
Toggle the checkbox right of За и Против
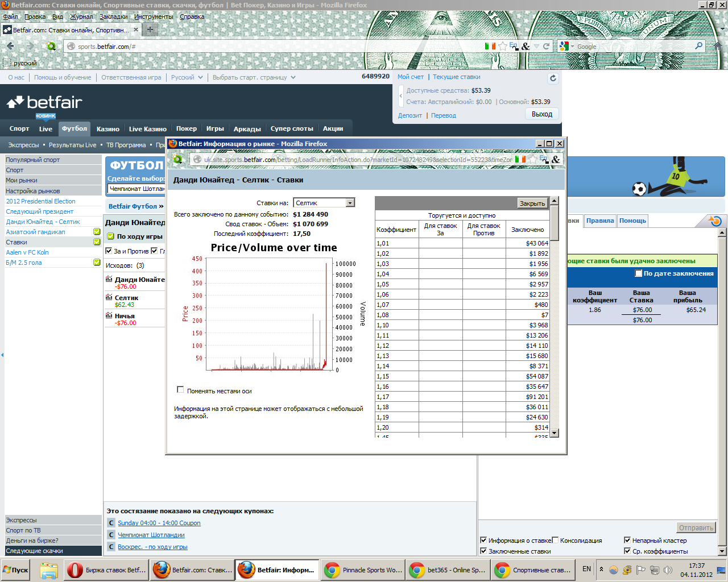pyautogui.click(x=154, y=251)
